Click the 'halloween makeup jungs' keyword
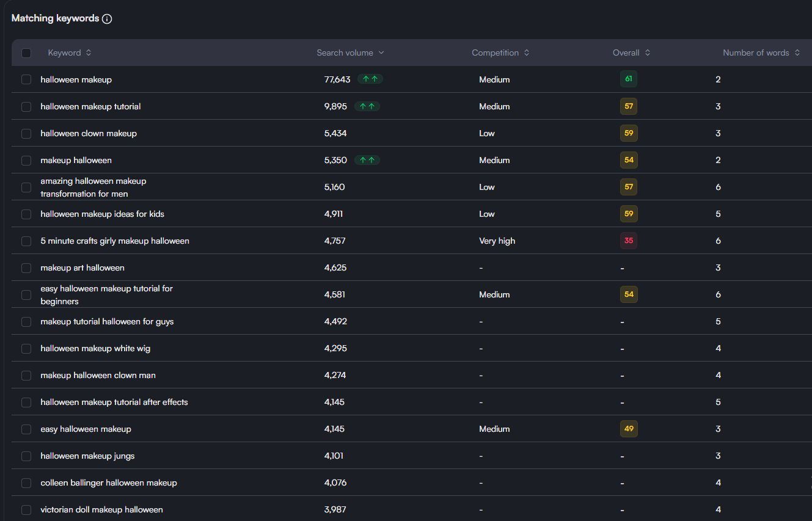This screenshot has height=521, width=812. coord(87,456)
